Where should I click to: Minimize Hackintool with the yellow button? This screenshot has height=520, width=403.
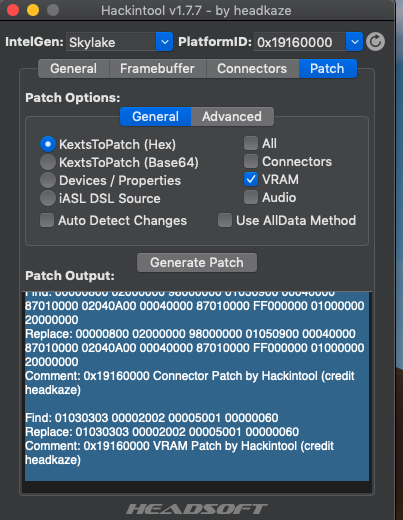pyautogui.click(x=33, y=10)
